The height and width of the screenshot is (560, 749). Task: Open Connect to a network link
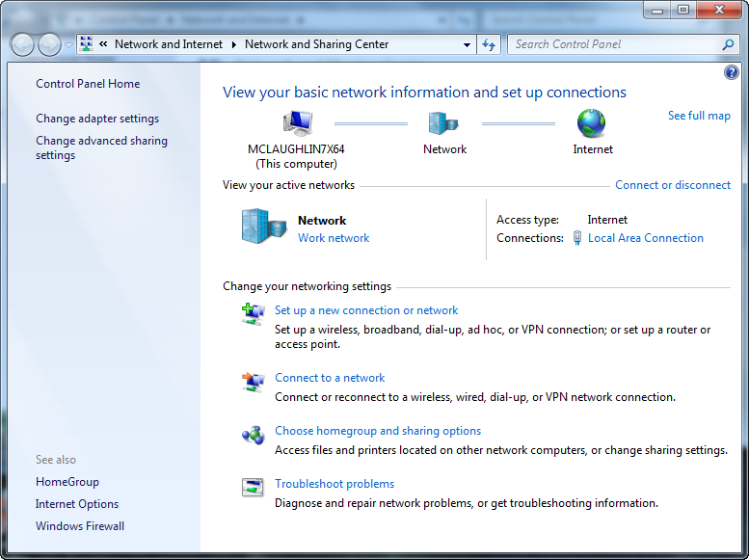(330, 378)
